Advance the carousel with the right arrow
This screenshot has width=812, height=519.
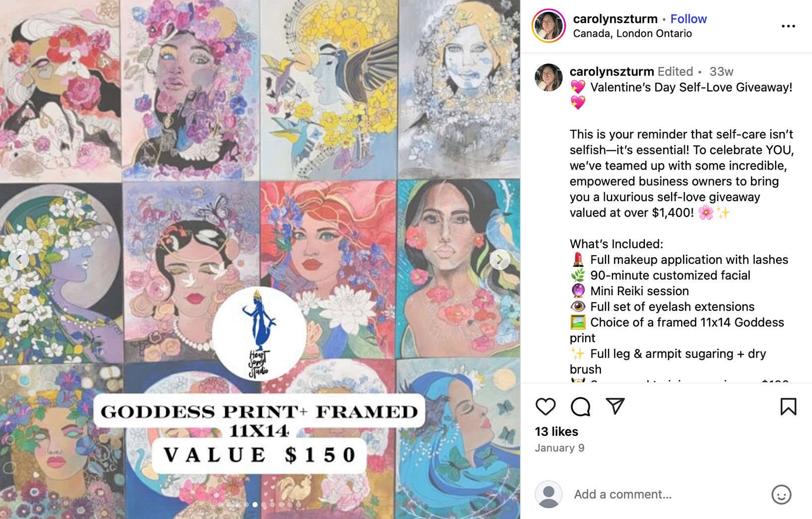(500, 259)
